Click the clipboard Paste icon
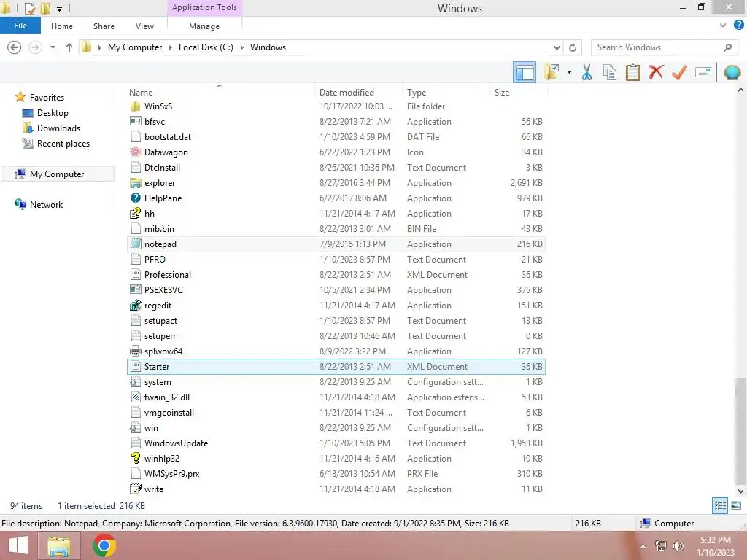Image resolution: width=747 pixels, height=560 pixels. 632,72
